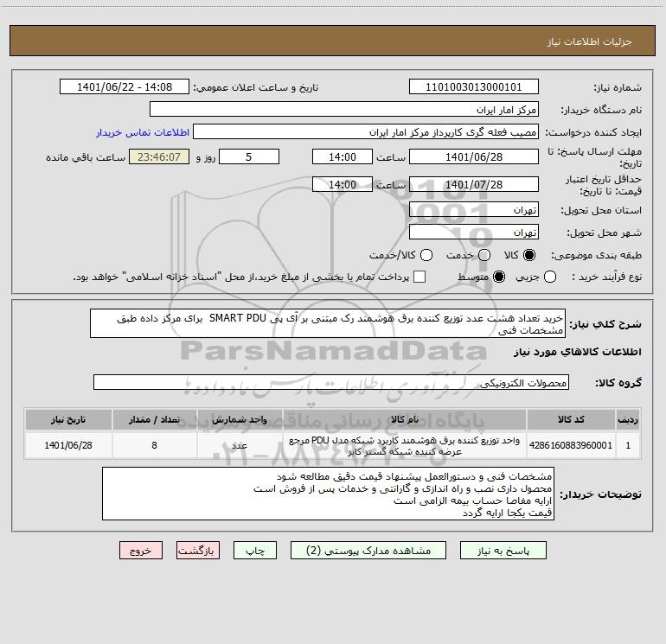The width and height of the screenshot is (666, 644).
Task: Click the delivery province field تهران
Action: pyautogui.click(x=474, y=209)
